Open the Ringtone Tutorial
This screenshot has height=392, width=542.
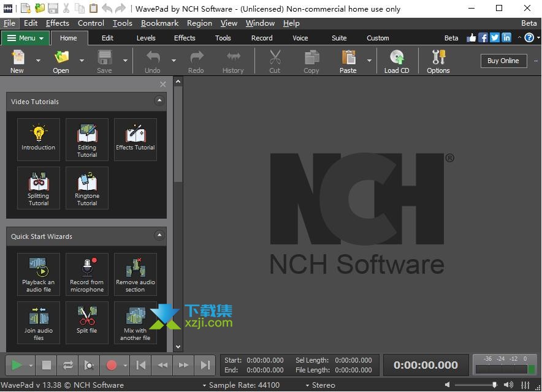coord(87,188)
